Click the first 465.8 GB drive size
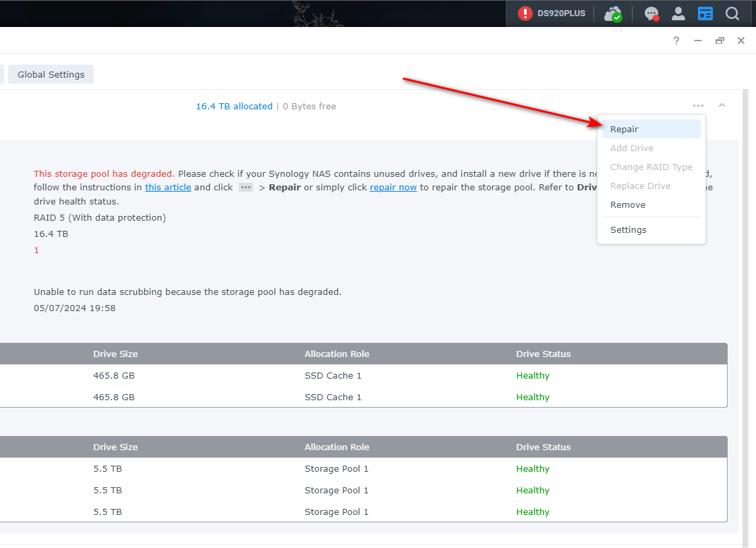This screenshot has height=548, width=756. (114, 375)
